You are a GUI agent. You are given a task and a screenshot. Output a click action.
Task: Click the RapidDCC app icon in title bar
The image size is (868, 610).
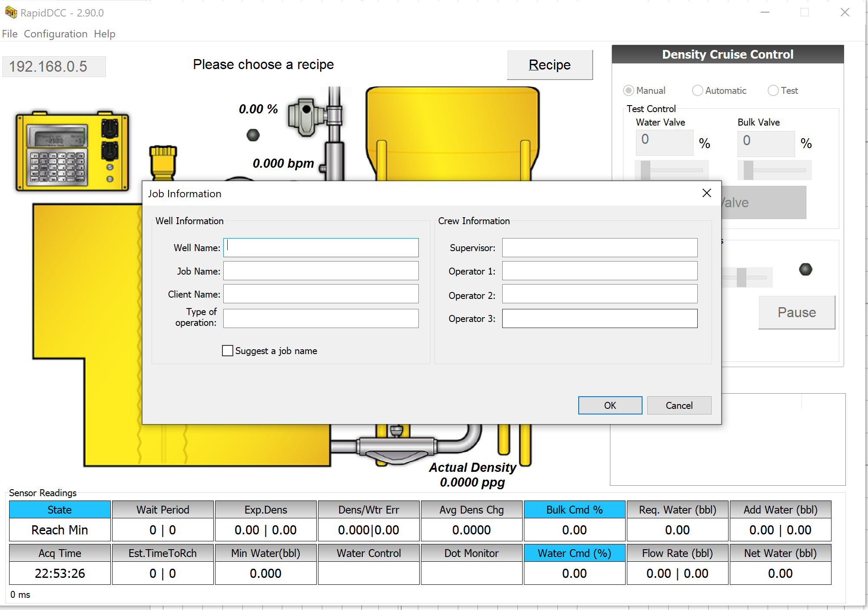point(10,13)
